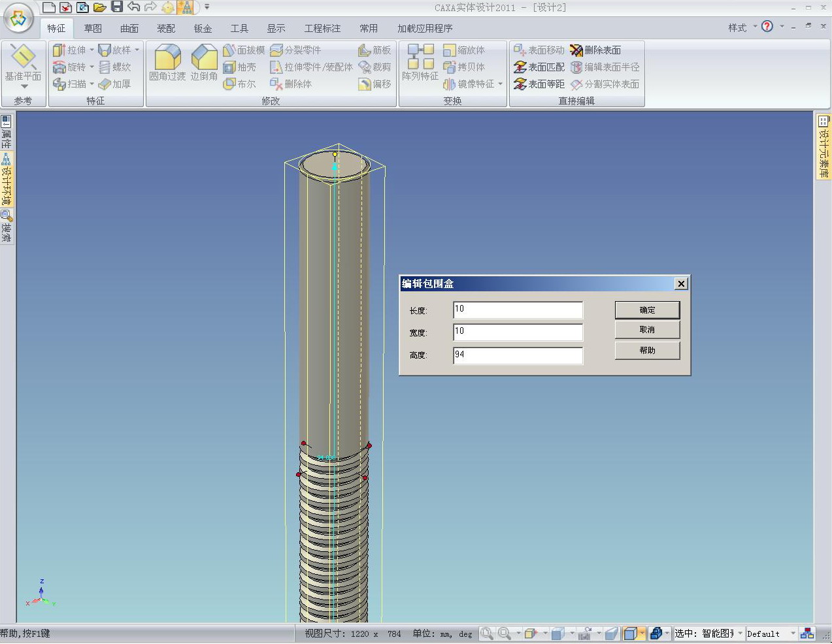Click the Save icon in quick access toolbar
Screen dimensions: 832x644
tap(117, 7)
